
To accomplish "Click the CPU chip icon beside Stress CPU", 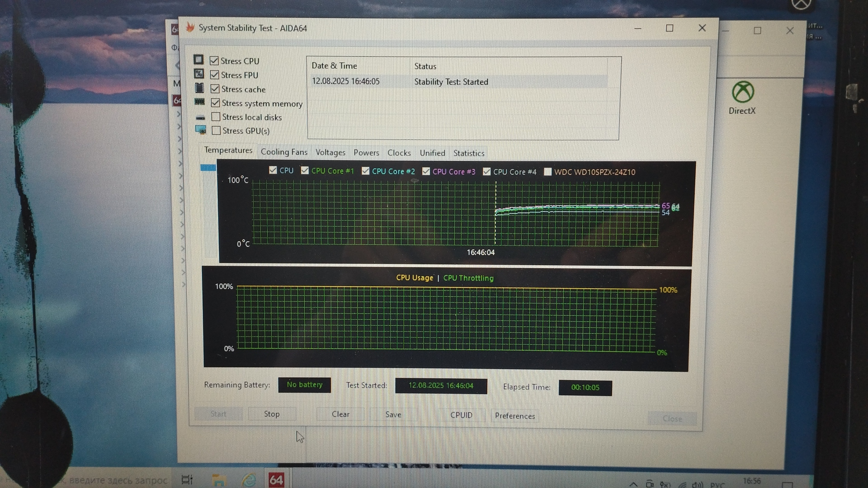I will coord(198,60).
